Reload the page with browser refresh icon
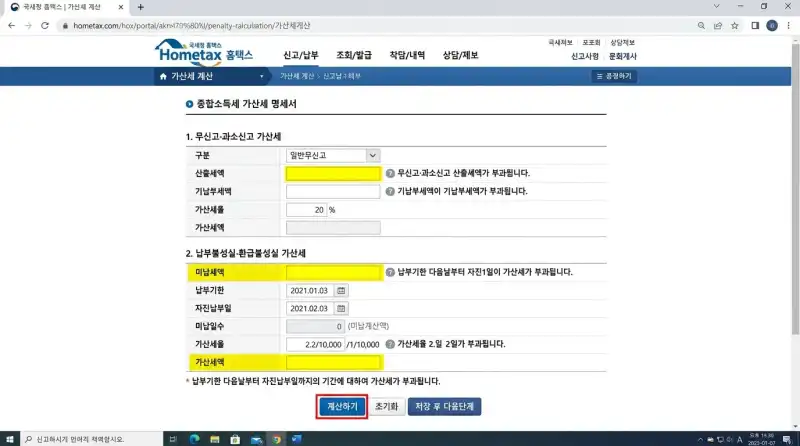 click(45, 24)
